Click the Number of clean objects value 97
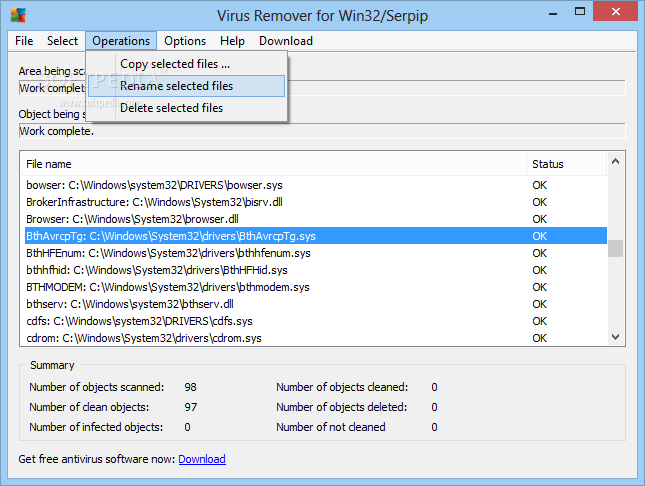The height and width of the screenshot is (486, 645). (x=190, y=407)
